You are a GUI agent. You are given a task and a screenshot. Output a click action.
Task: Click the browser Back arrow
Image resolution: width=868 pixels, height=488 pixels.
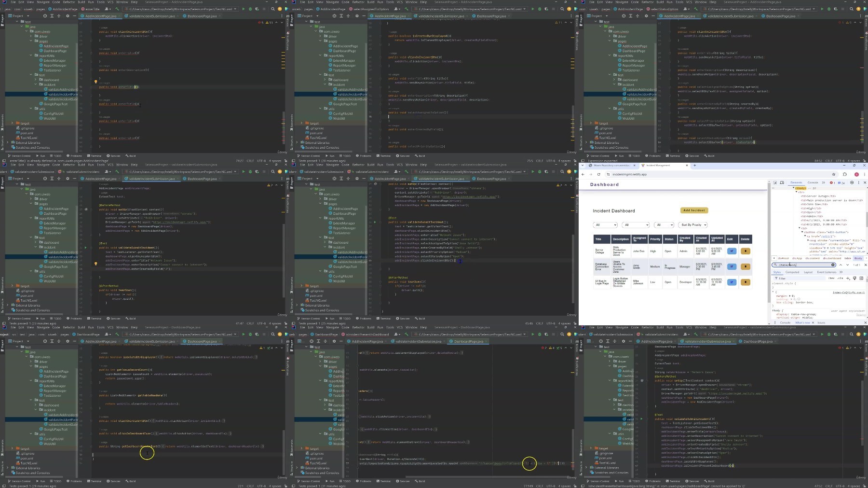(583, 174)
